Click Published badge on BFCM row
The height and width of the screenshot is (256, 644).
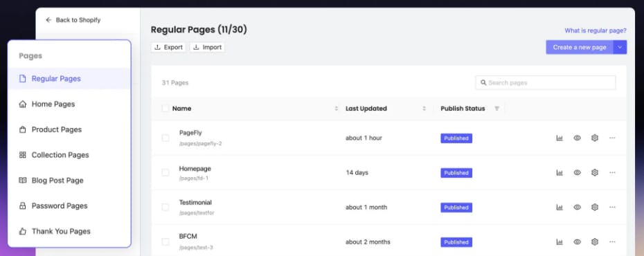[456, 242]
